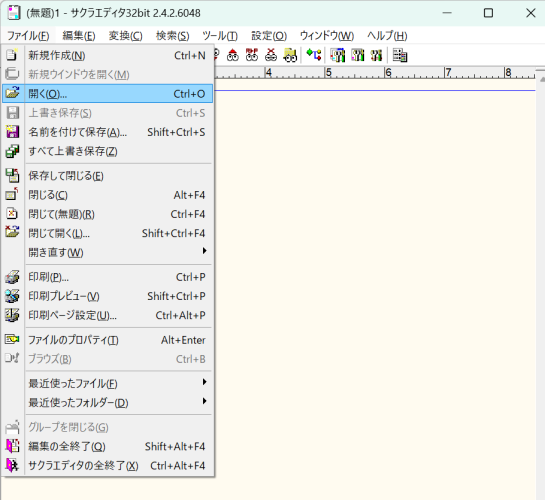Screen dimensions: 545x500
Task: Click the 印刷プレビュー icon
Action: pos(12,296)
